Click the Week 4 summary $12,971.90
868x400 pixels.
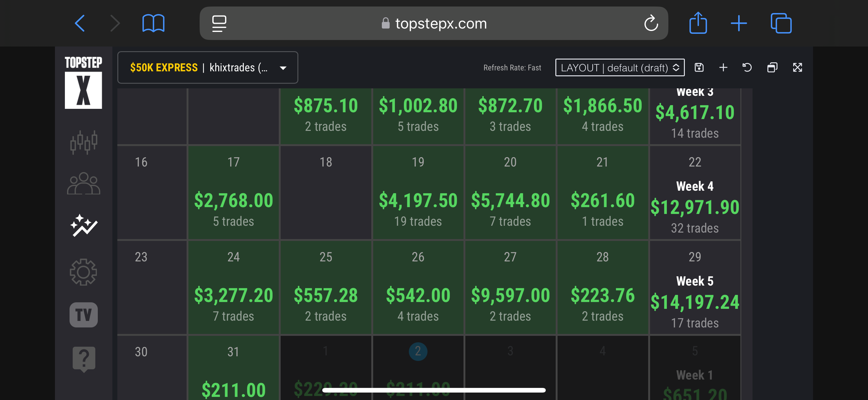click(x=695, y=207)
